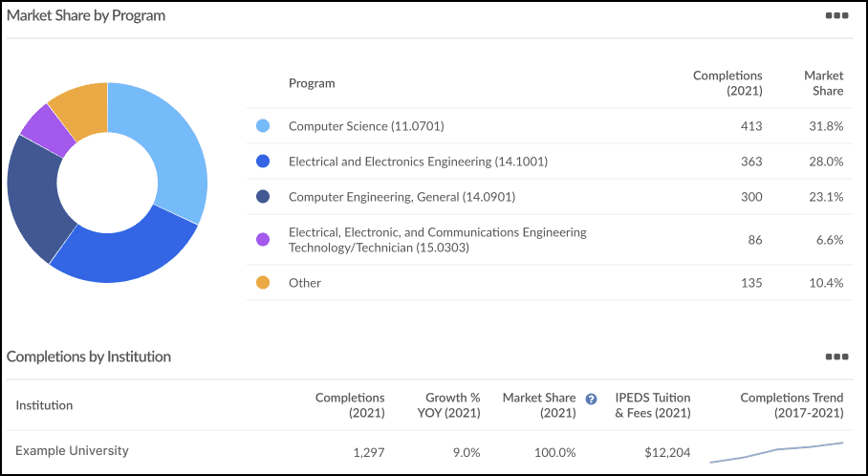Viewport: 868px width, 476px height.
Task: Click the Other program row label
Action: tap(304, 283)
